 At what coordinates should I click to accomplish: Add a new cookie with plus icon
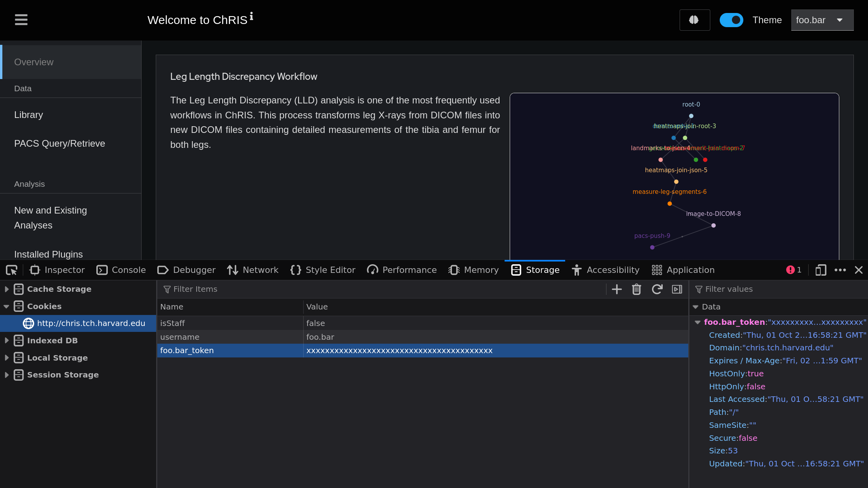[x=617, y=289]
